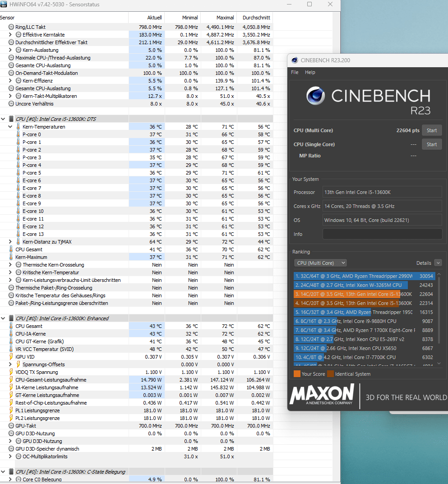Viewport: 448px width, 484px height.
Task: Click the chip icon of the DTS section header
Action: [x=11, y=119]
